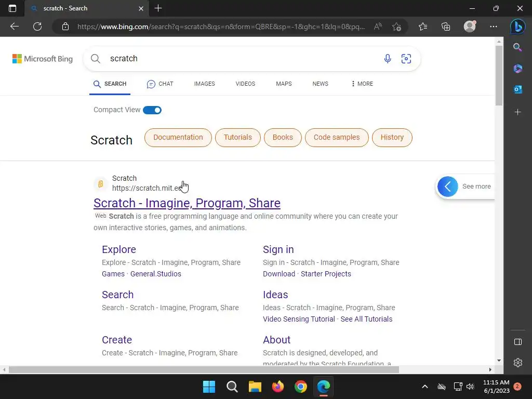Viewport: 532px width, 399px height.
Task: Open the Download sublink
Action: click(279, 274)
